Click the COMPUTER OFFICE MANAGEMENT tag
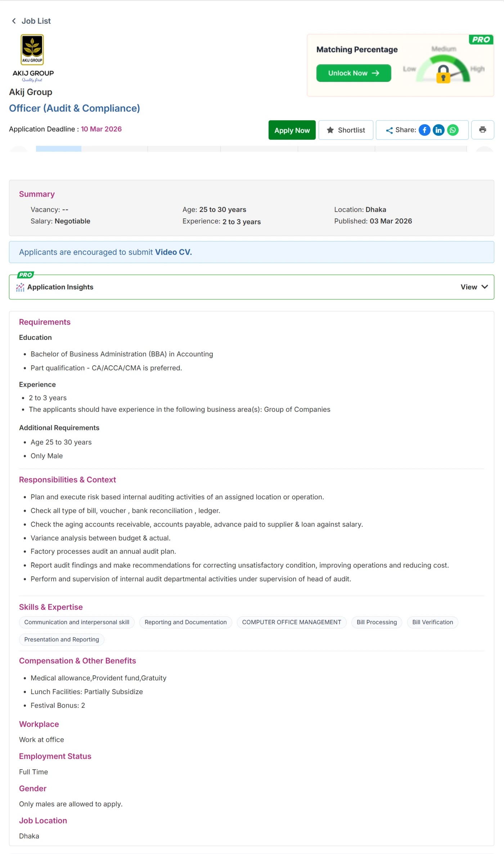Viewport: 504px width, 854px height. point(292,622)
